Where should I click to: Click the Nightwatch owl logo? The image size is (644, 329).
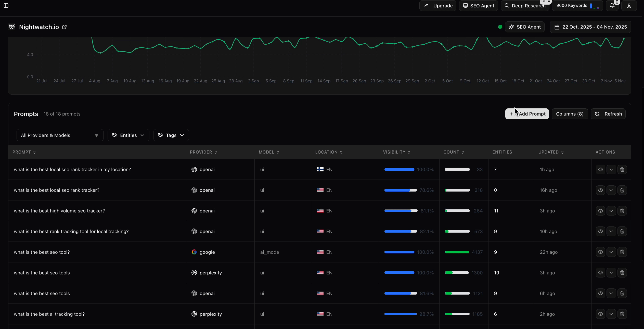click(12, 27)
